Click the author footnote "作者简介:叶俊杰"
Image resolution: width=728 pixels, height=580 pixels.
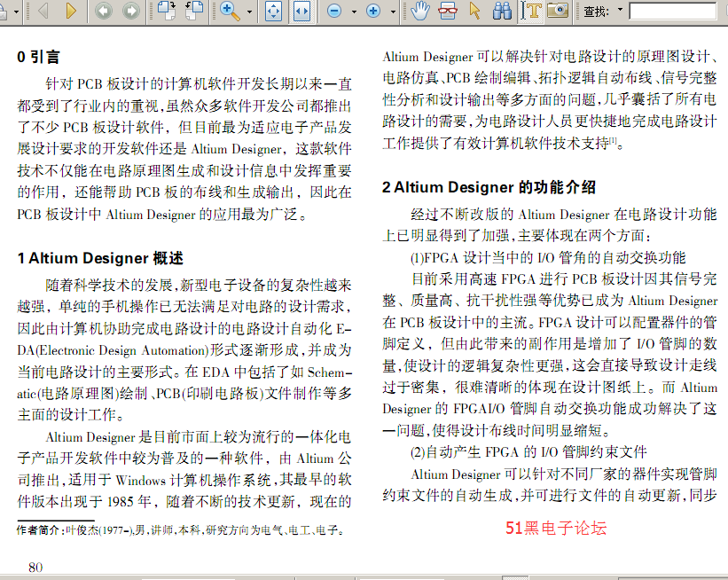coord(58,529)
